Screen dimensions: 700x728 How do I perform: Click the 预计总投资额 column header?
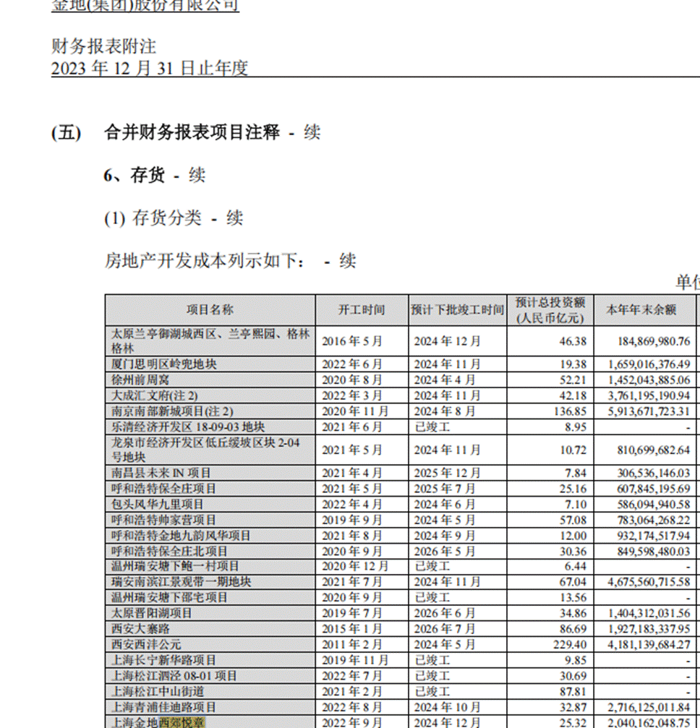pos(550,310)
